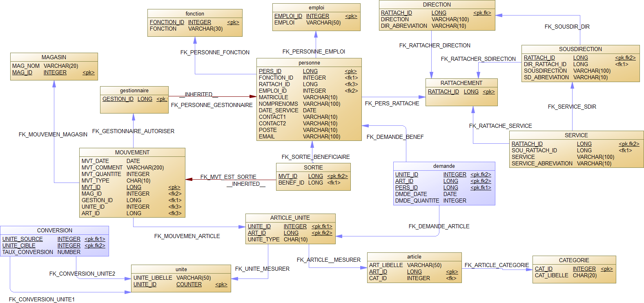Select the FK_DEMANDE_ARTICLE label
The height and width of the screenshot is (303, 644).
pyautogui.click(x=439, y=226)
